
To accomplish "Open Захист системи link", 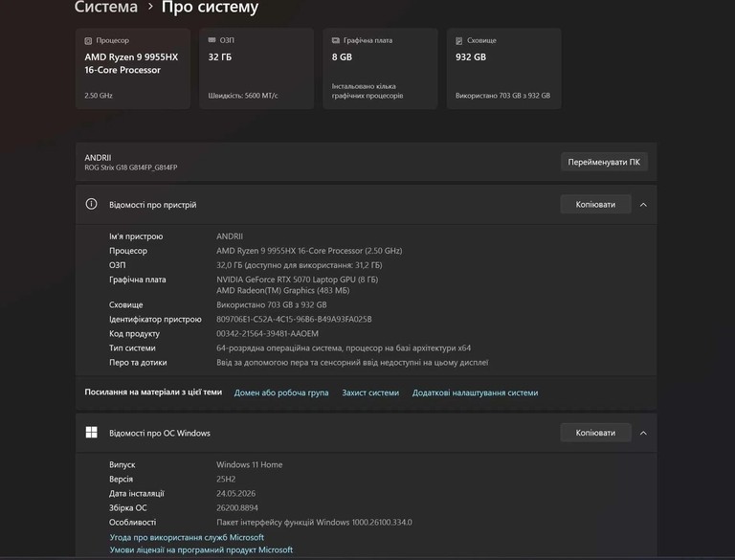I will (x=370, y=392).
